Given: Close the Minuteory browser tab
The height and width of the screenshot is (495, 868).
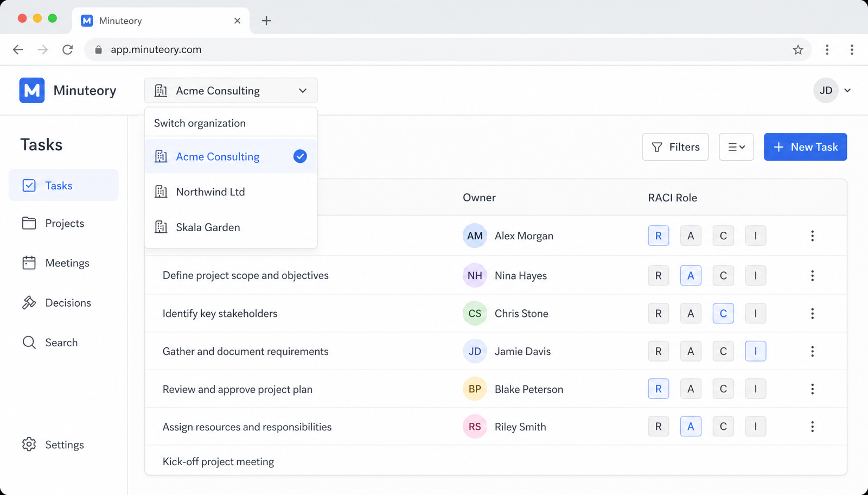Looking at the screenshot, I should point(237,21).
